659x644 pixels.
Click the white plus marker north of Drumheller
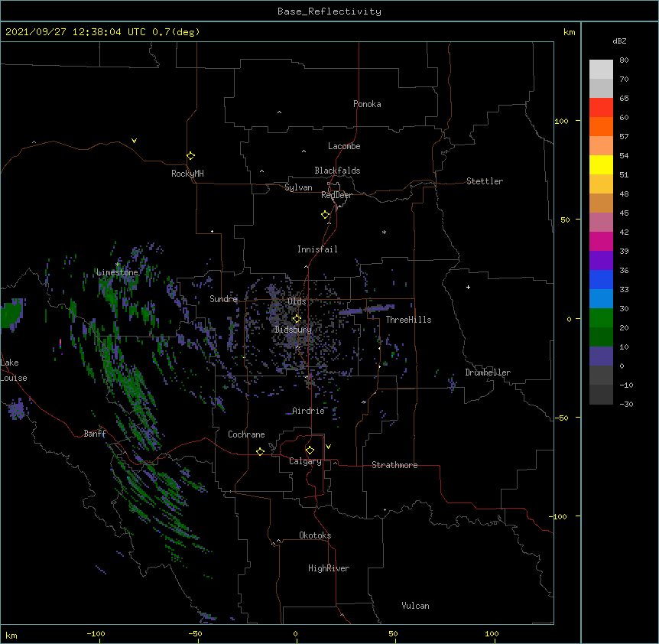[x=468, y=287]
